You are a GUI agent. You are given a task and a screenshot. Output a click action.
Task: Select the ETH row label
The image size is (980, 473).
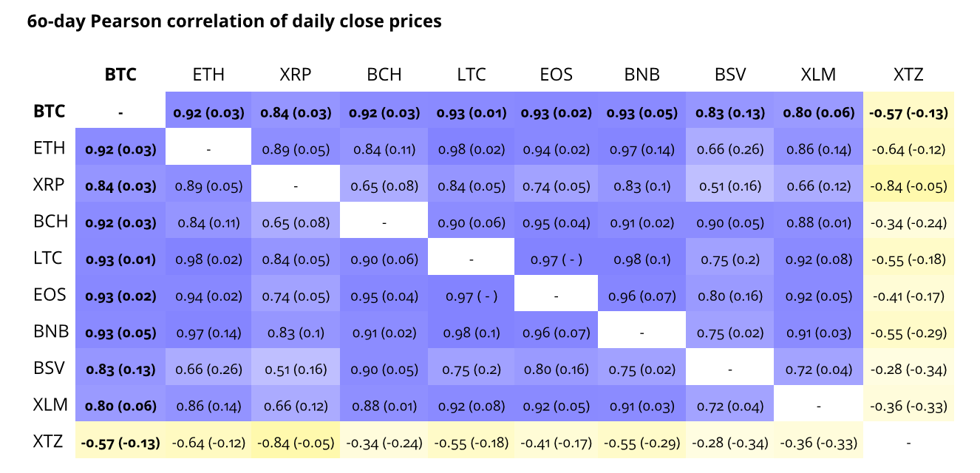(50, 149)
